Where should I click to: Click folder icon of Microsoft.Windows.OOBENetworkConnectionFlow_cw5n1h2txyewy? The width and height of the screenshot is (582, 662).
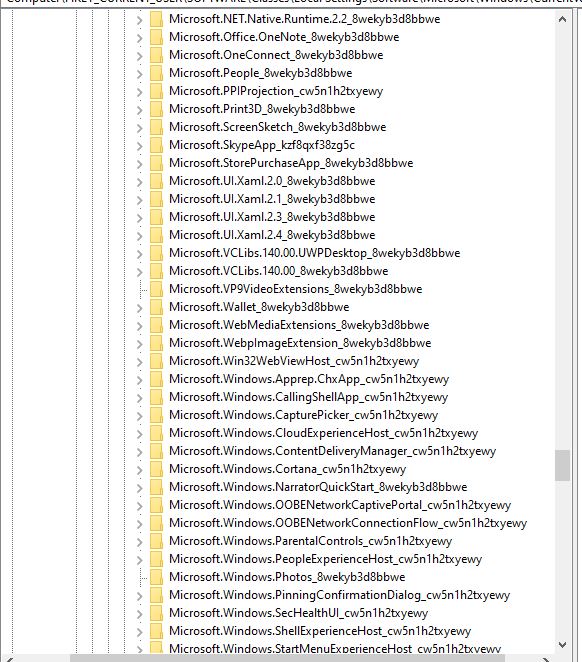pyautogui.click(x=156, y=523)
